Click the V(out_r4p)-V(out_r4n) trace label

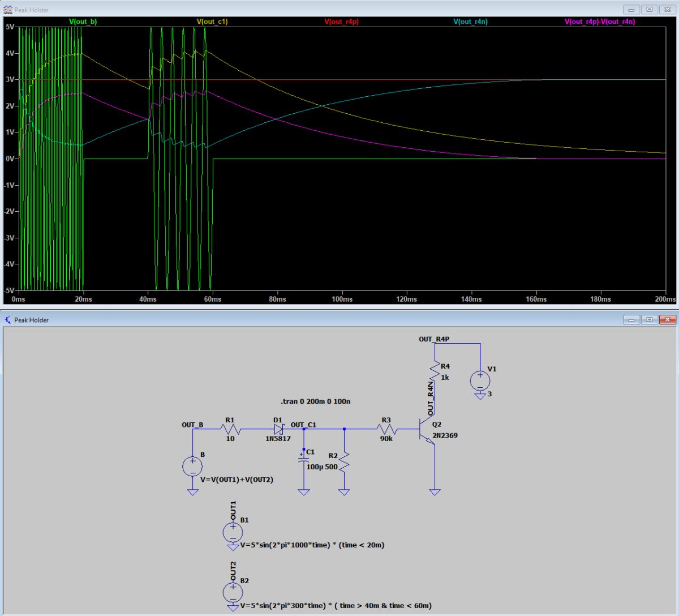tap(600, 22)
